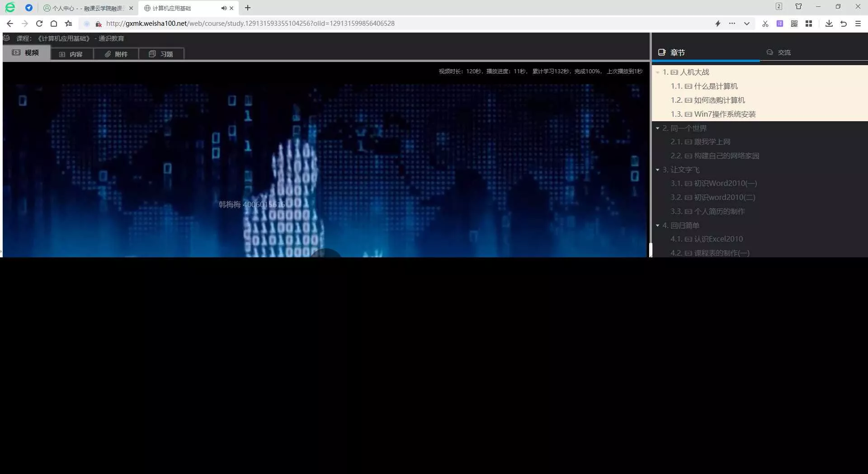Image resolution: width=868 pixels, height=474 pixels.
Task: Open a new browser tab
Action: [248, 8]
